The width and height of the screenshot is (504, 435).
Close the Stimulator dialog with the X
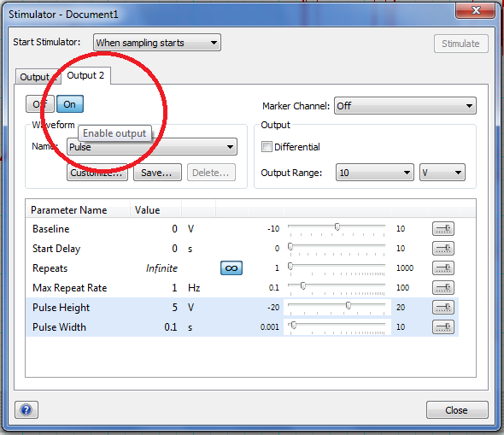[476, 10]
